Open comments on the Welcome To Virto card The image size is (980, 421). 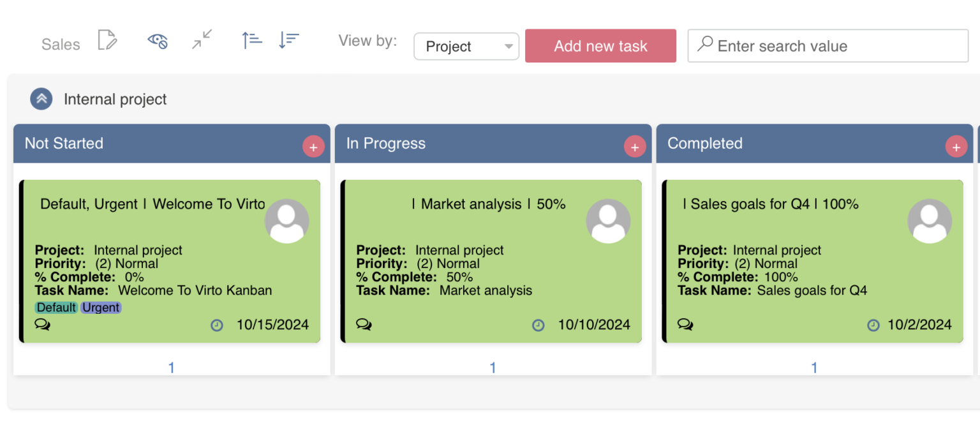pos(43,324)
